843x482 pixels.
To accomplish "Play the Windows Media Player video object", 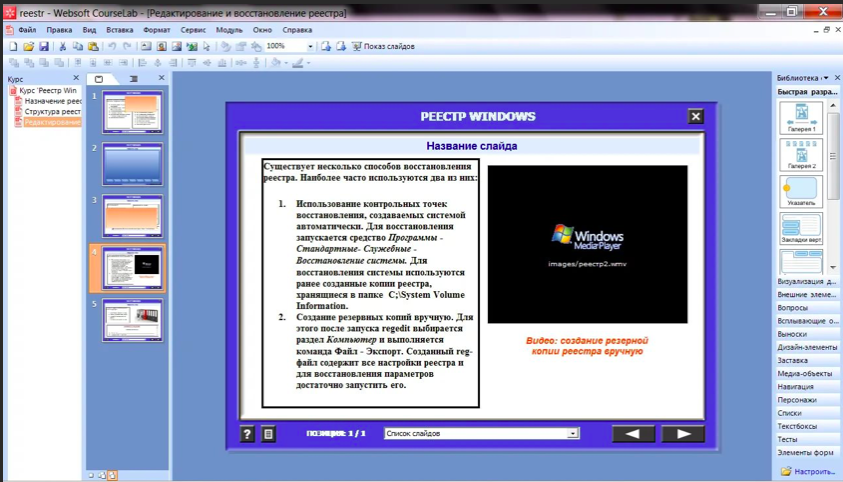I will (587, 244).
